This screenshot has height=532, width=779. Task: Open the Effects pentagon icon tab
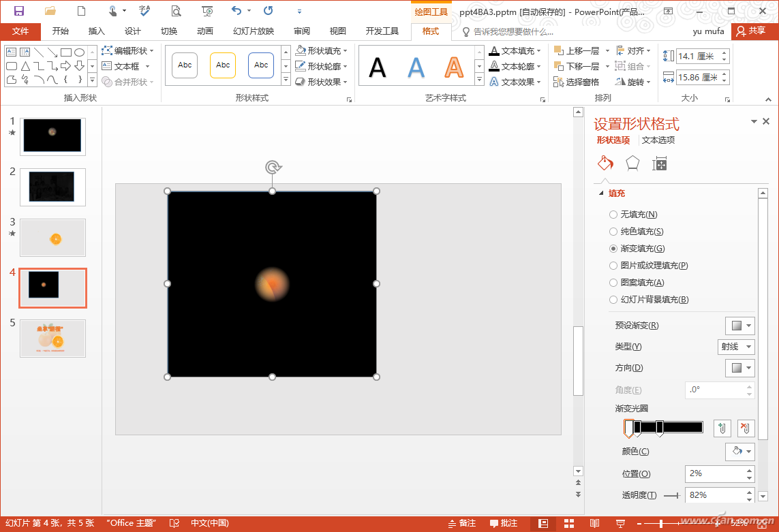click(x=632, y=163)
